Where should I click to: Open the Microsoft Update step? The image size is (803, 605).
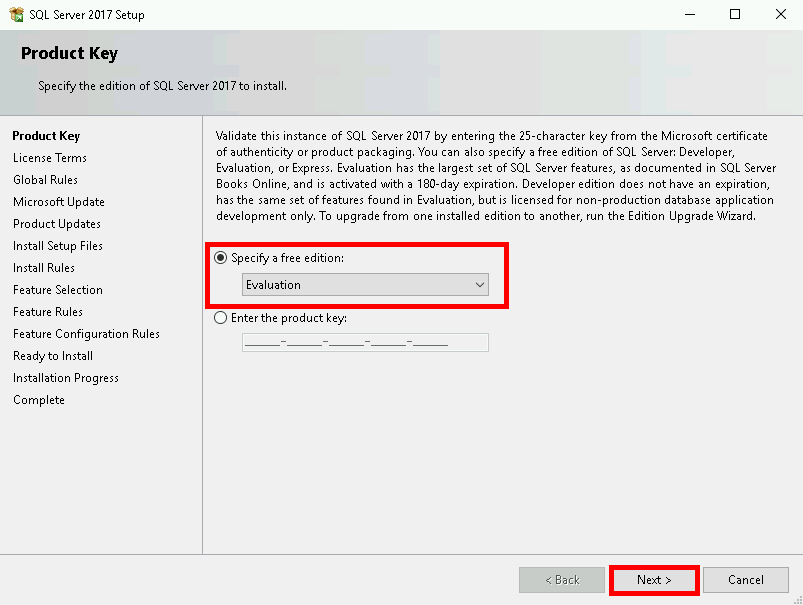59,202
